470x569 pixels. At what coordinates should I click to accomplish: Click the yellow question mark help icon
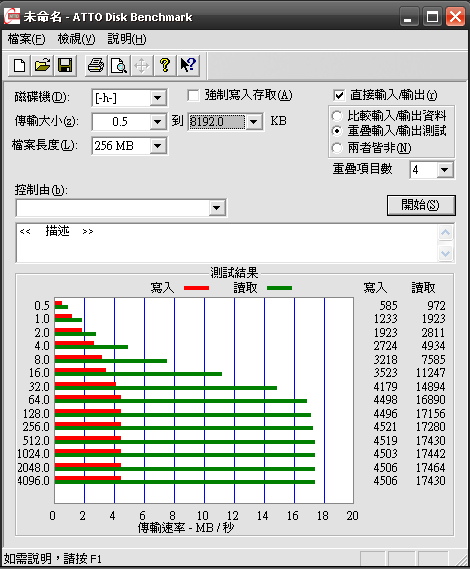coord(165,66)
